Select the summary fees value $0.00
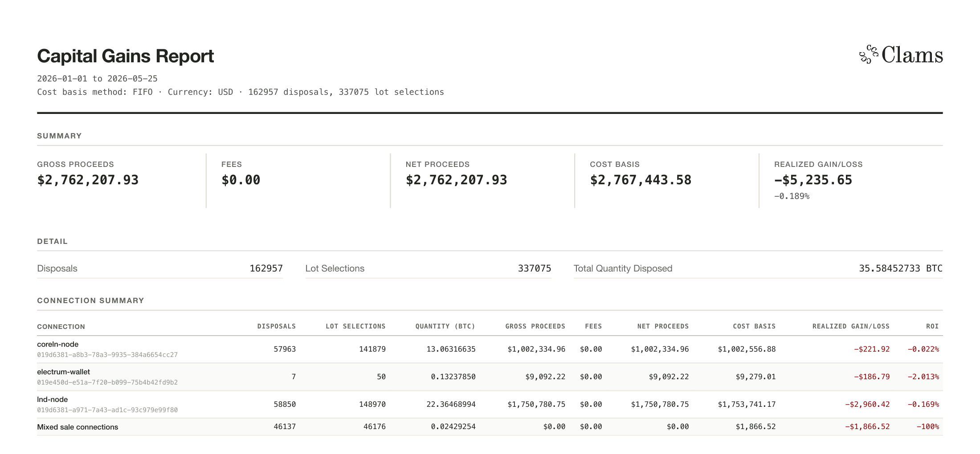 click(241, 180)
